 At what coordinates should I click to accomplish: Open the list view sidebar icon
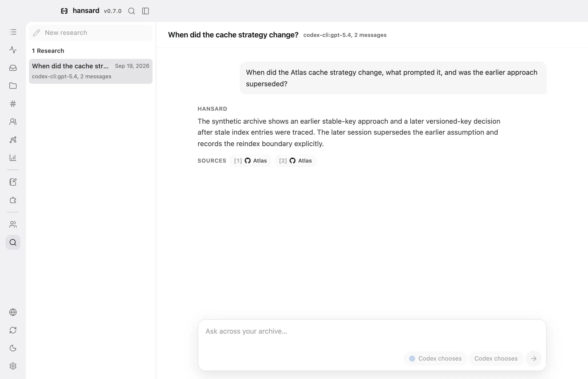(13, 32)
